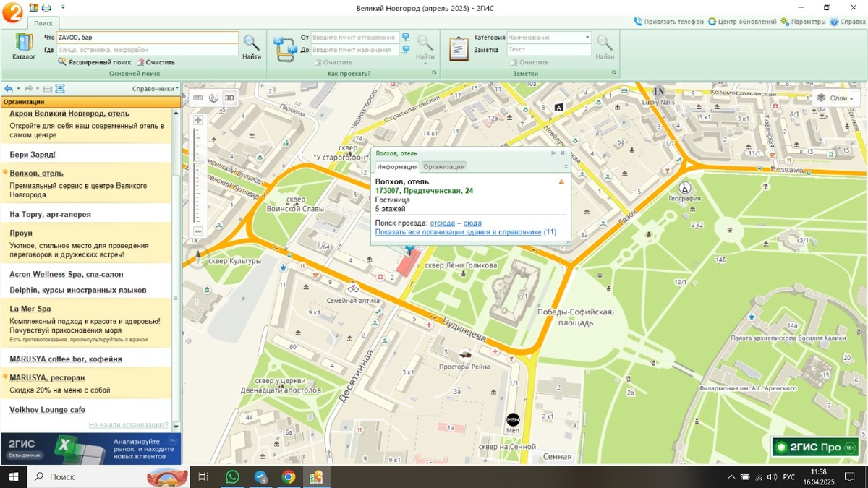Open Справка help
Screen dimensions: 868x488
[x=848, y=22]
